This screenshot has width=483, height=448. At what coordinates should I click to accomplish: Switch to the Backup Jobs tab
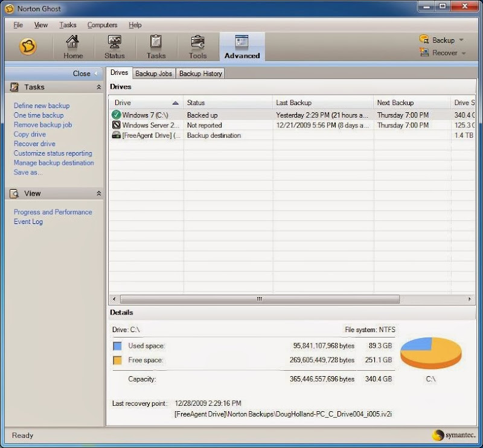tap(153, 74)
